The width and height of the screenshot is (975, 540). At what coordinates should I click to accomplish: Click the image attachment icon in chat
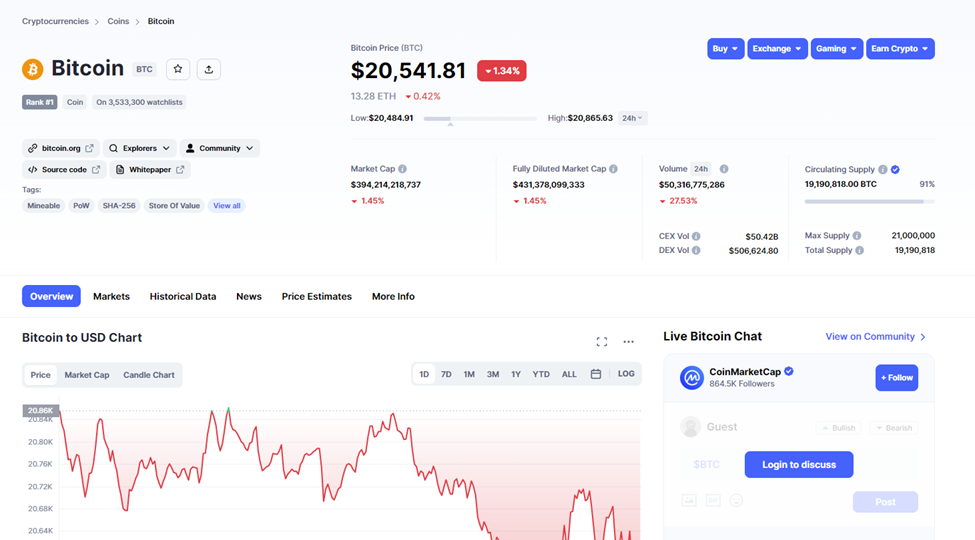click(689, 500)
